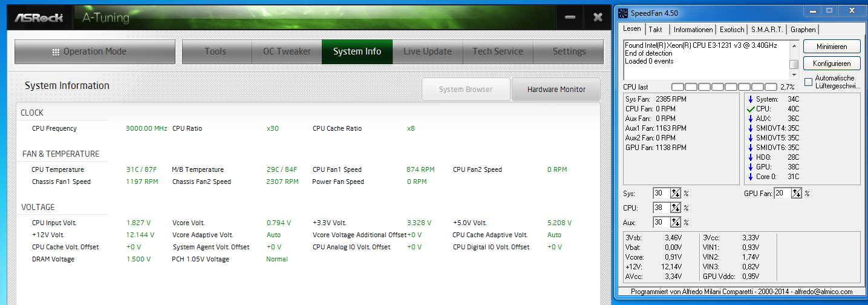
Task: Click the Aux1 Fan 1163 RPM reading
Action: (x=656, y=128)
